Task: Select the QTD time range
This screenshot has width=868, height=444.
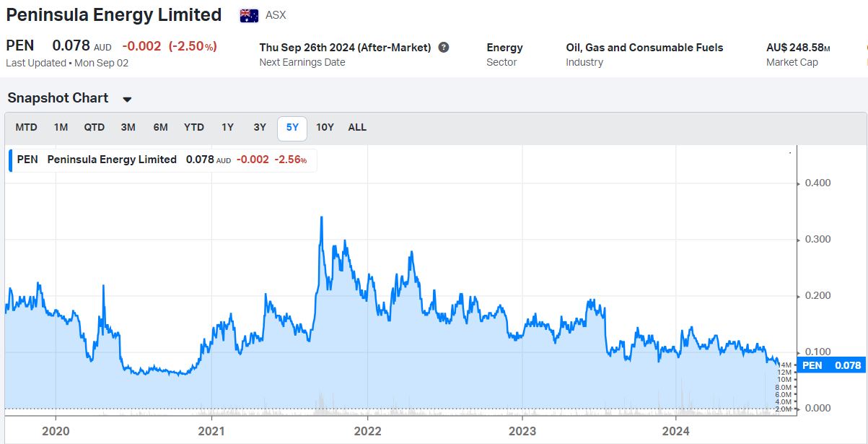Action: [95, 127]
